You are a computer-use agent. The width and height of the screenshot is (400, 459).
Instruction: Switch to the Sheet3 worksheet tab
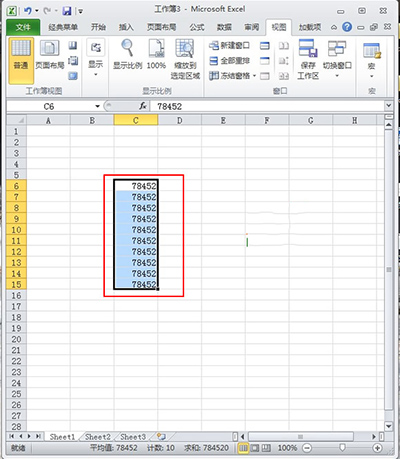(x=133, y=436)
